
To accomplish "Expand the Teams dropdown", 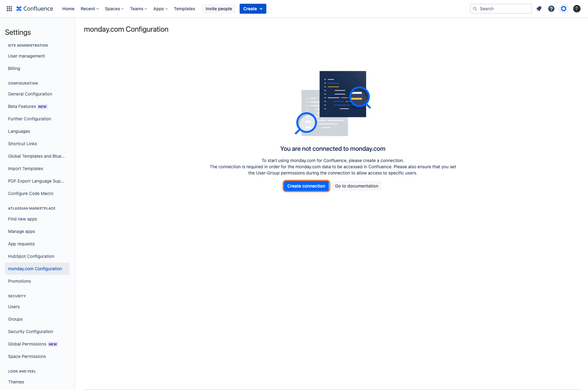I will click(139, 9).
